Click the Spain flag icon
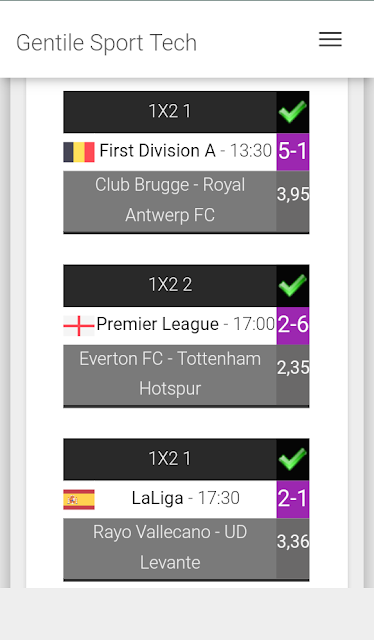Screen dimensions: 374x640 coord(79,500)
